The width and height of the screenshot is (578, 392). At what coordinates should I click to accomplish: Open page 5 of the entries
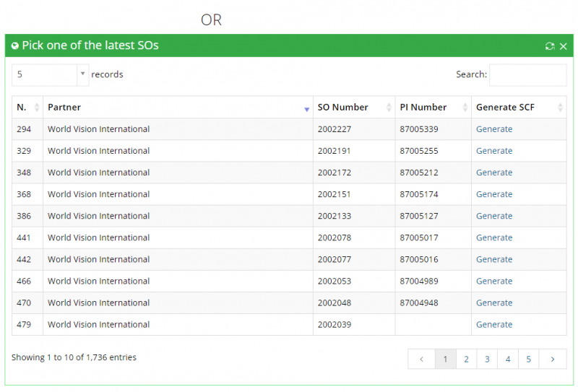click(529, 359)
